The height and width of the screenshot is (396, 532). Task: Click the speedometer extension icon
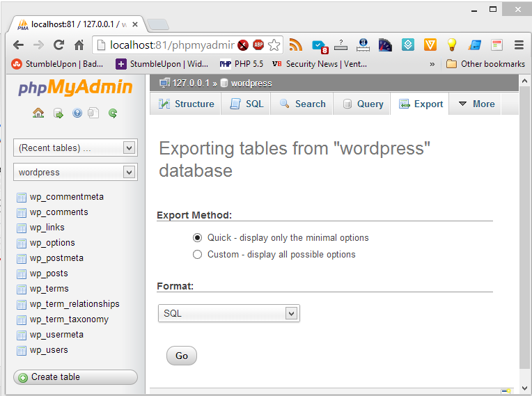385,45
